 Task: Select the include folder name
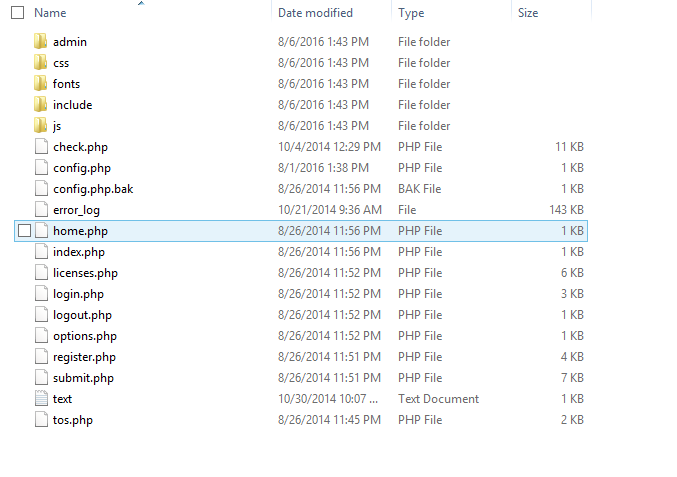coord(73,105)
